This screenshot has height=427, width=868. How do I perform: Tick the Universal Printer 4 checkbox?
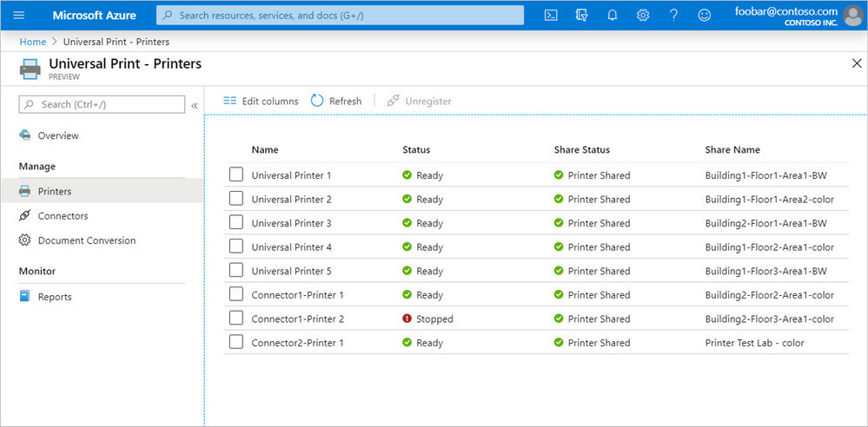pos(235,246)
